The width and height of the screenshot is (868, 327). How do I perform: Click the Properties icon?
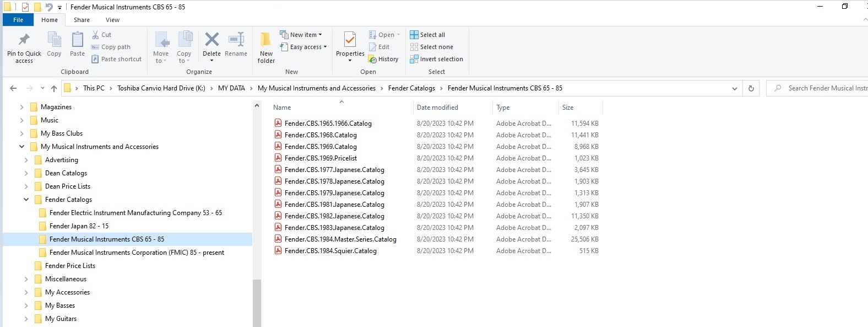[x=350, y=40]
